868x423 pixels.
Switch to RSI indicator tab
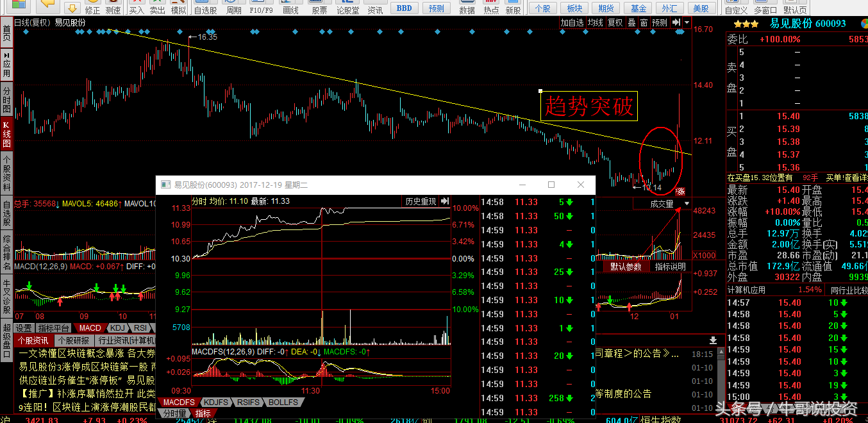[x=142, y=328]
